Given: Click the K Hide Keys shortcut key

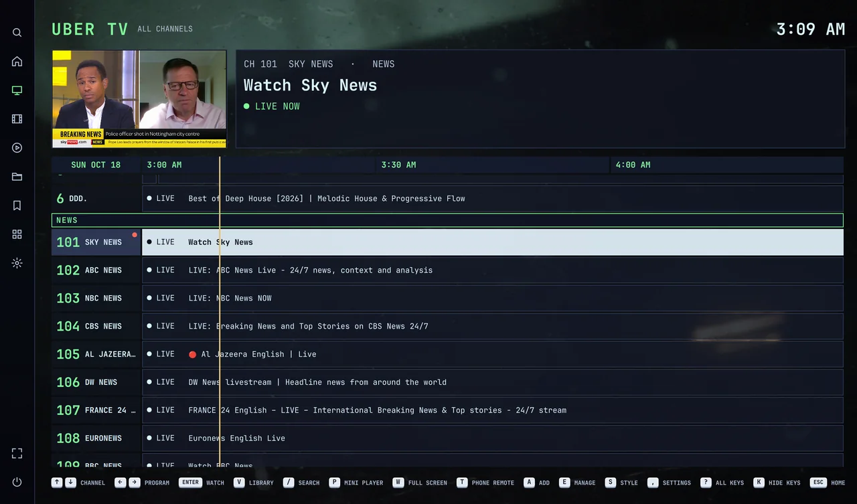Looking at the screenshot, I should tap(777, 483).
